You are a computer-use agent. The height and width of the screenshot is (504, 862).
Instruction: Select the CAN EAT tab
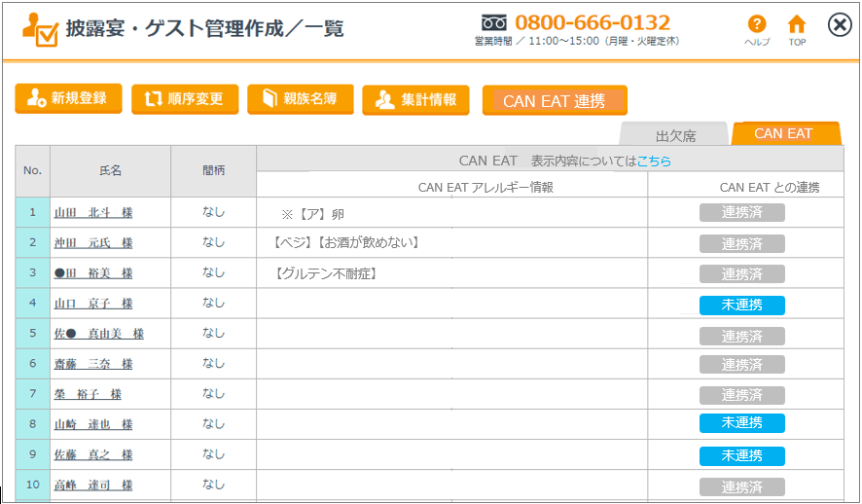[783, 133]
